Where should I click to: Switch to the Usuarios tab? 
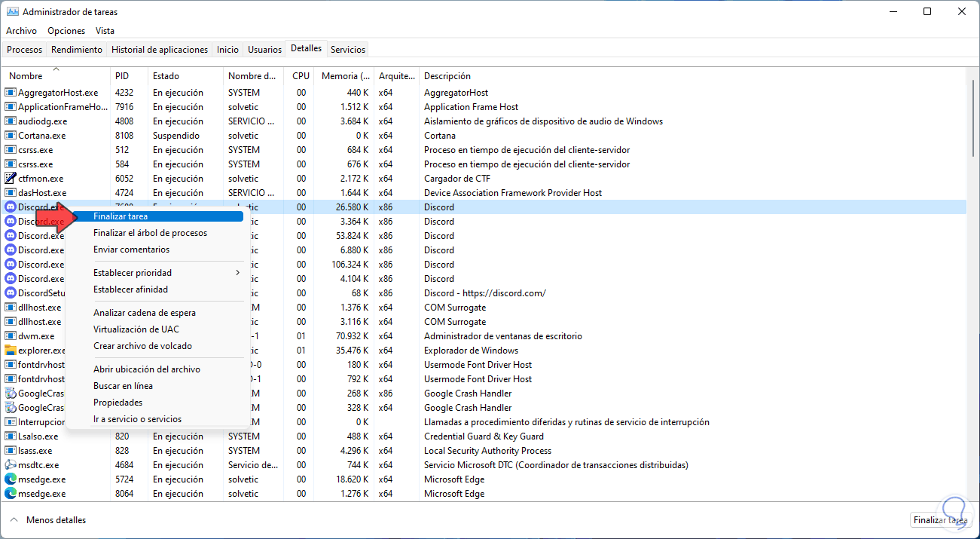pyautogui.click(x=265, y=50)
